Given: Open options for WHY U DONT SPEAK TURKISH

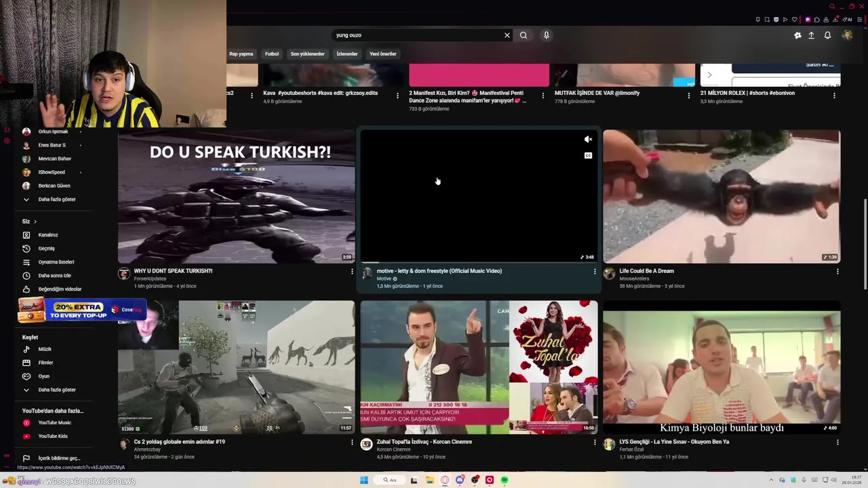Looking at the screenshot, I should [351, 271].
